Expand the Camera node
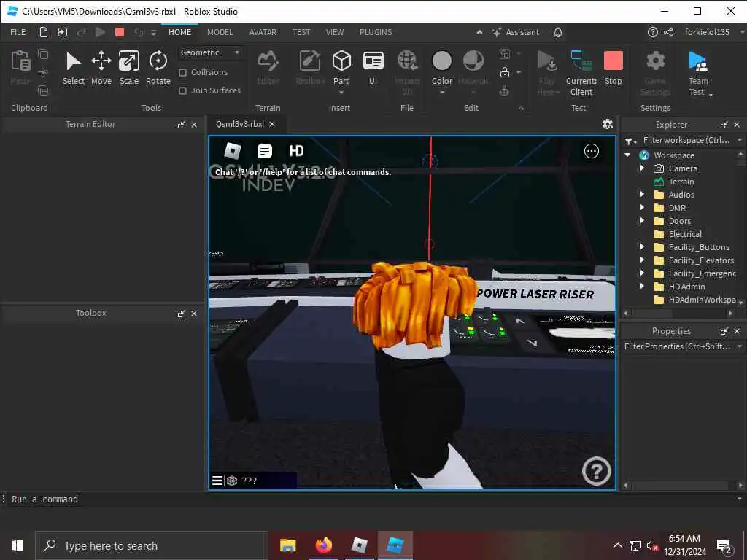Screen dimensions: 747x560 coord(642,168)
